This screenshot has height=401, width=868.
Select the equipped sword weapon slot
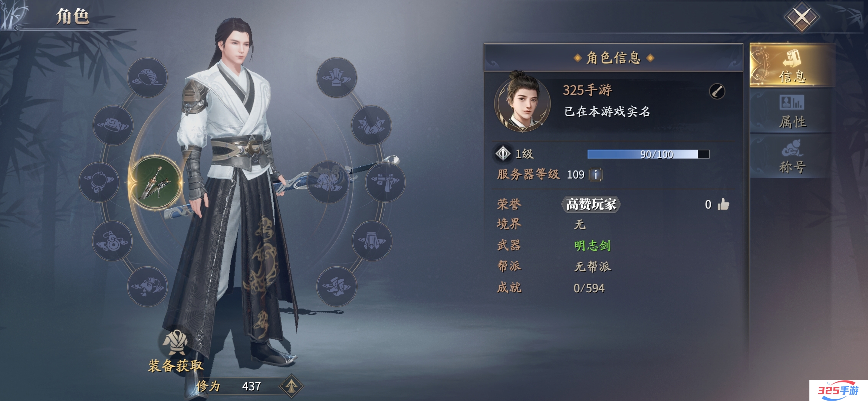pos(155,183)
